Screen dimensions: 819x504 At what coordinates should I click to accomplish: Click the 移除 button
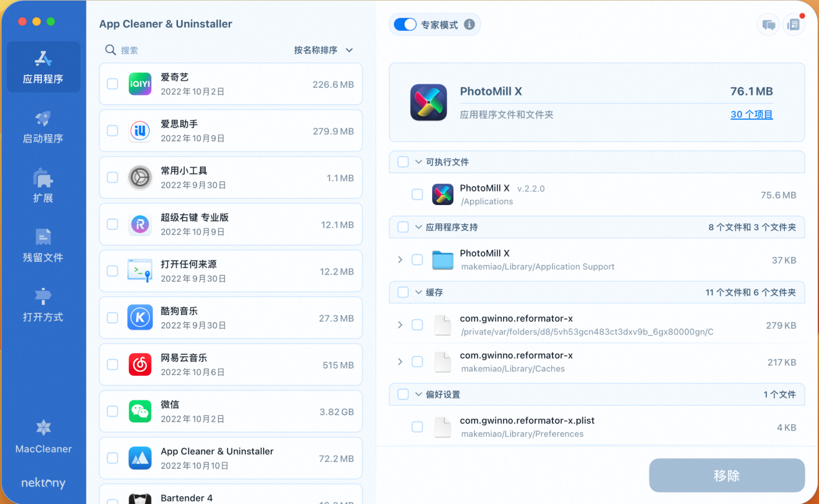(727, 476)
